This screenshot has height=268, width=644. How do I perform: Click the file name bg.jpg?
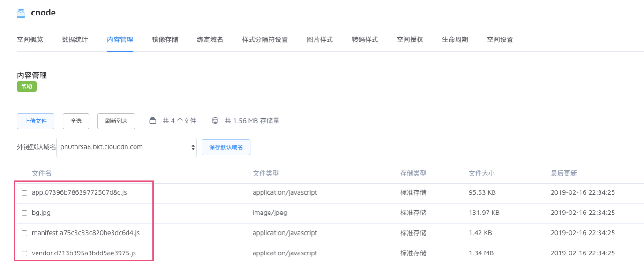(x=41, y=213)
